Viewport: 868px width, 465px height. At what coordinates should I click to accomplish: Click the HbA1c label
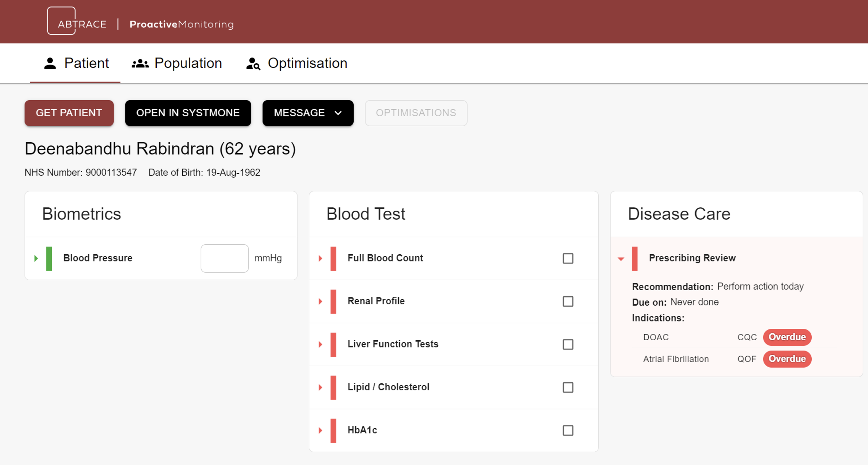point(362,430)
